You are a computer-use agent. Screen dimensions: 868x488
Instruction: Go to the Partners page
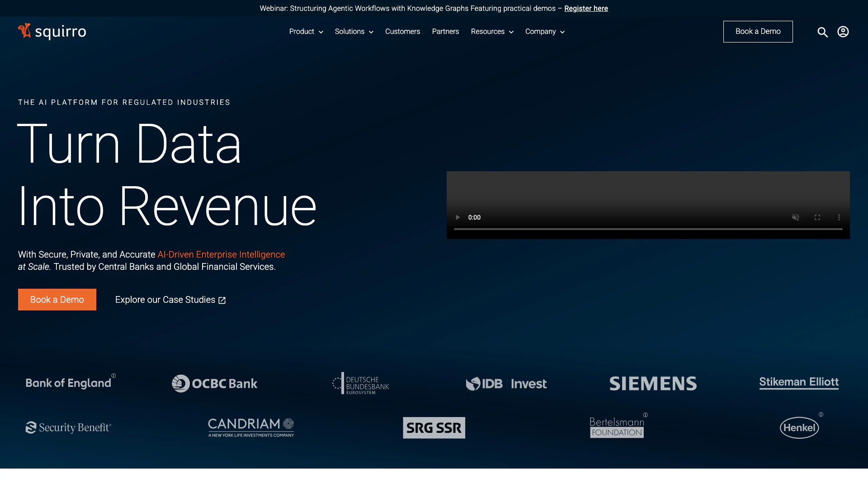[x=445, y=32]
